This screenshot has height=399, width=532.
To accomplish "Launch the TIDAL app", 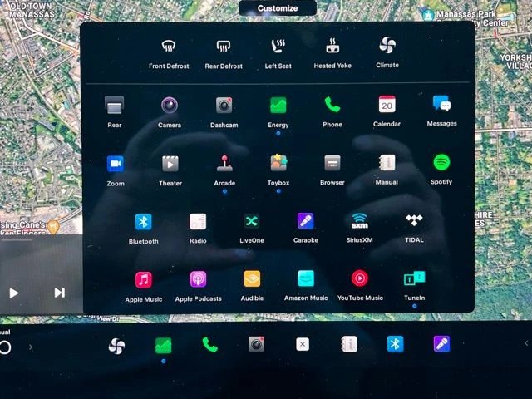I will (414, 227).
